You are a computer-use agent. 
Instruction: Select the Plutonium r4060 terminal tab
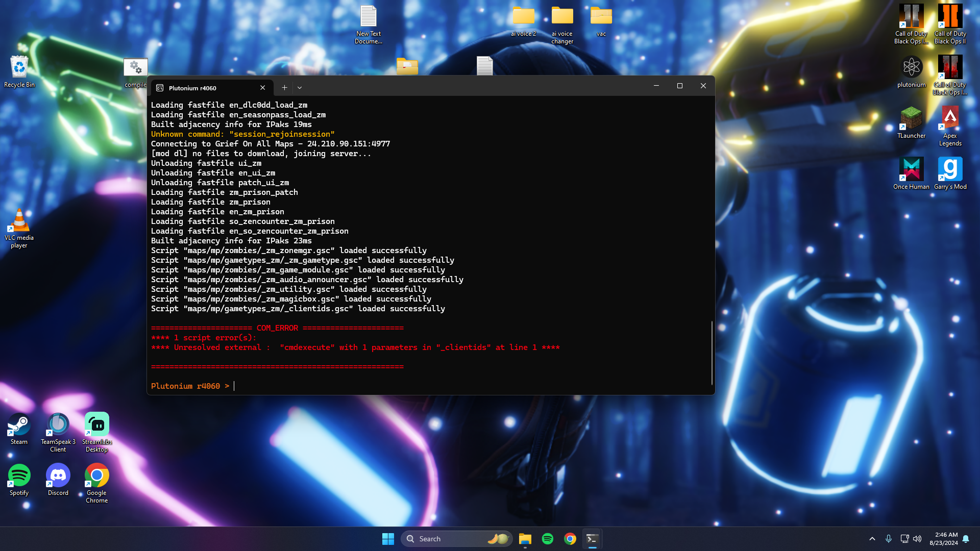212,88
